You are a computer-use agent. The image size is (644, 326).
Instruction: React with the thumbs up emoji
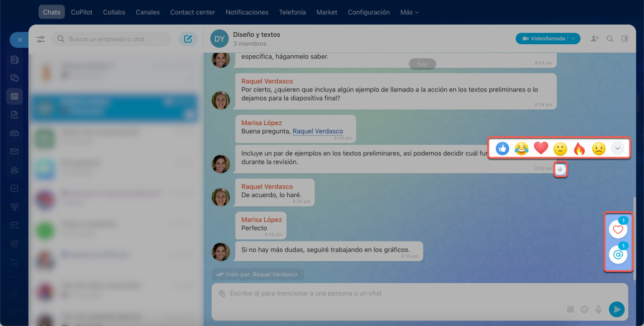tap(502, 148)
